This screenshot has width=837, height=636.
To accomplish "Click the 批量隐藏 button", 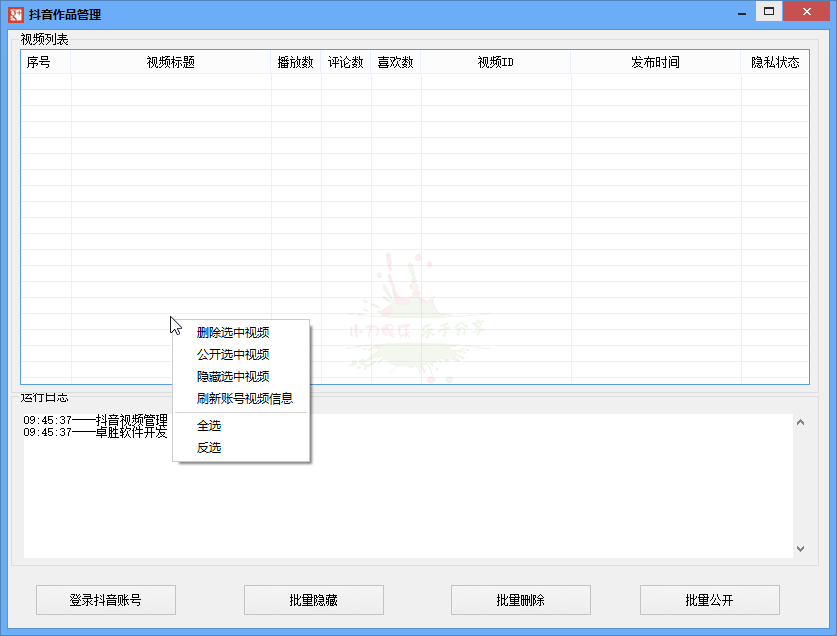I will [x=313, y=600].
